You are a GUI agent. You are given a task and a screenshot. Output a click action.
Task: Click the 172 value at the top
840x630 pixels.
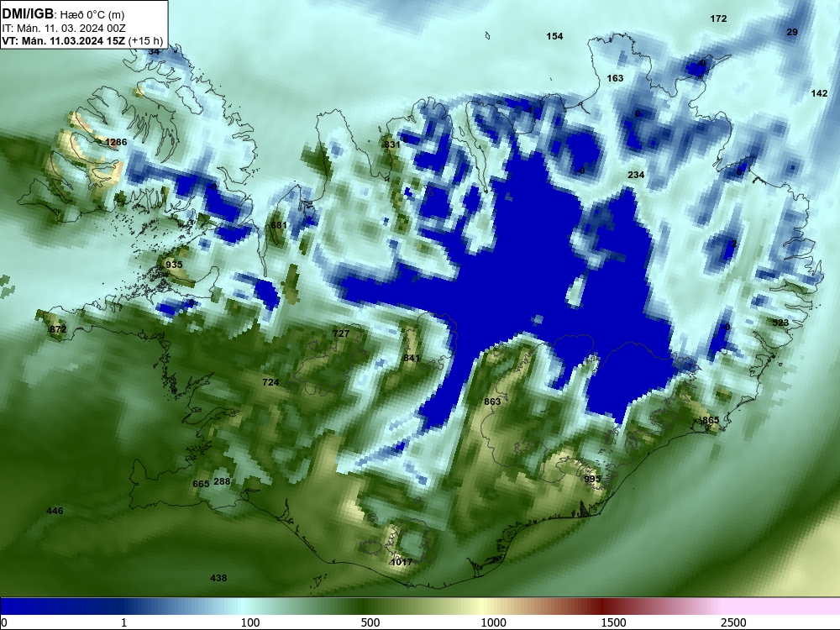click(718, 18)
